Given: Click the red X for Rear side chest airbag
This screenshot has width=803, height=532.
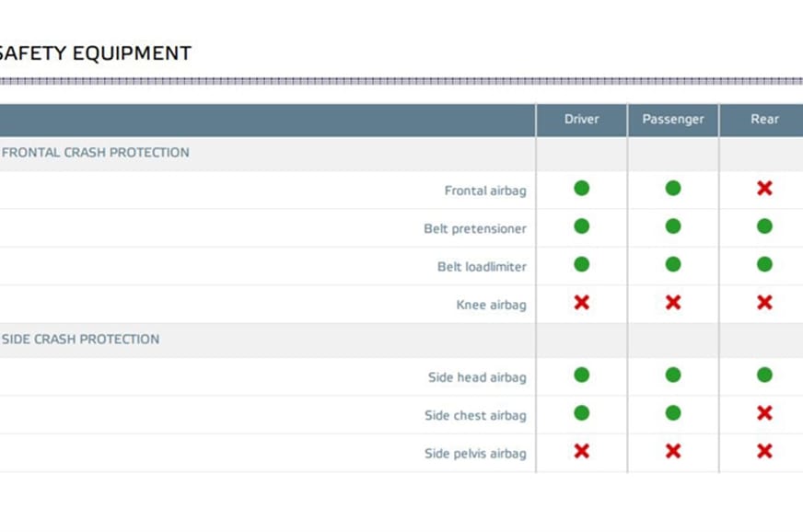Looking at the screenshot, I should click(764, 413).
